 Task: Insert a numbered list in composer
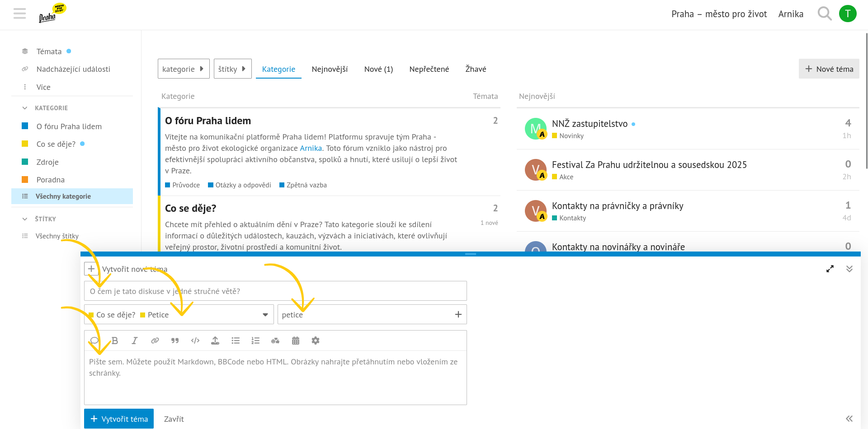pyautogui.click(x=255, y=340)
